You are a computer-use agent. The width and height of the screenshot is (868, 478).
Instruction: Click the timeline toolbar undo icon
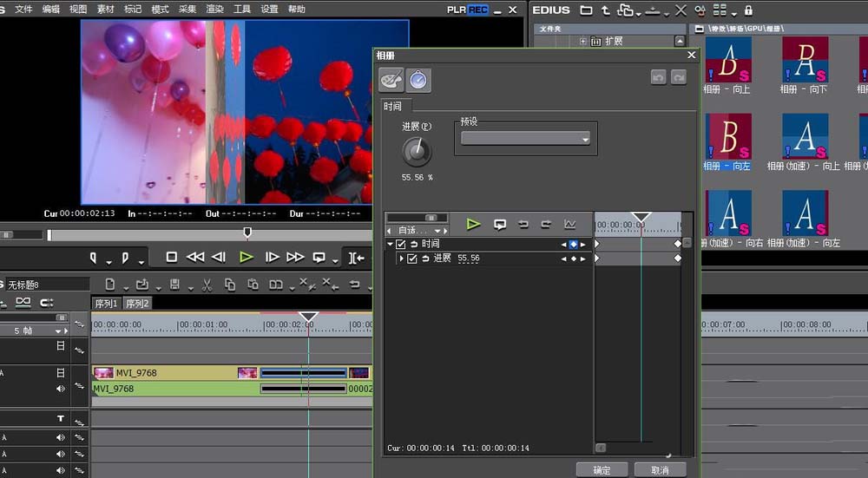[355, 285]
